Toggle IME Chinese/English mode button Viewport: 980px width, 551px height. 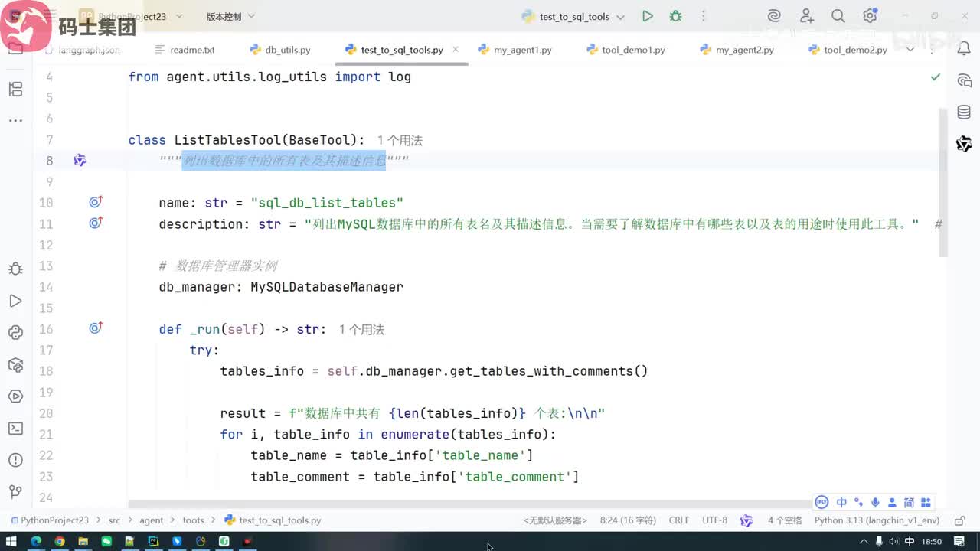[841, 503]
